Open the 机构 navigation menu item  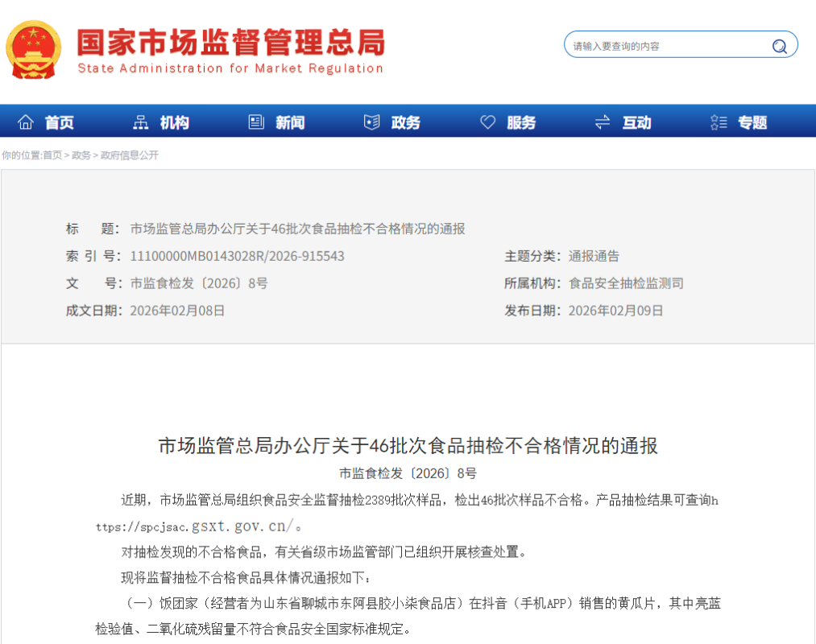[x=175, y=122]
